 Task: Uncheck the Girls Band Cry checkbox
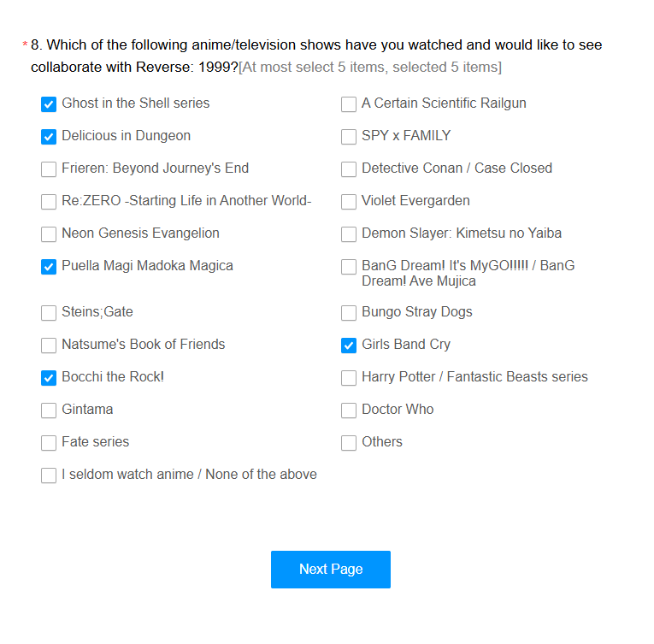pyautogui.click(x=349, y=346)
